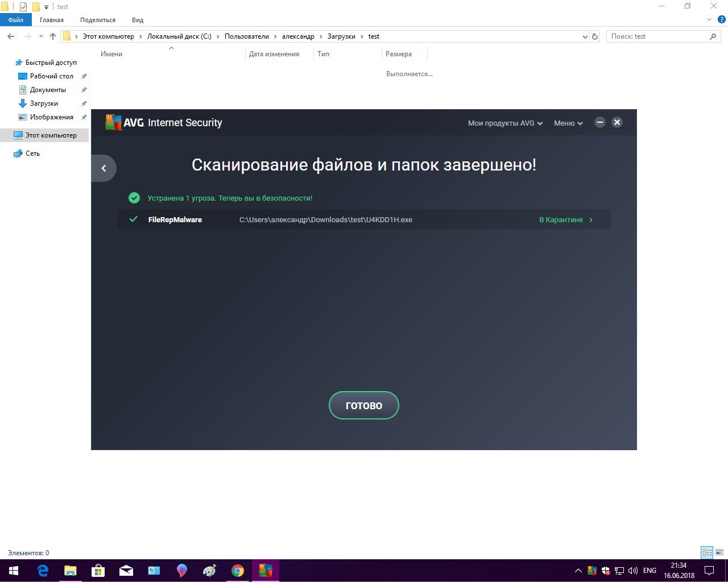
Task: Sort files by the 'Имени' column
Action: click(111, 54)
